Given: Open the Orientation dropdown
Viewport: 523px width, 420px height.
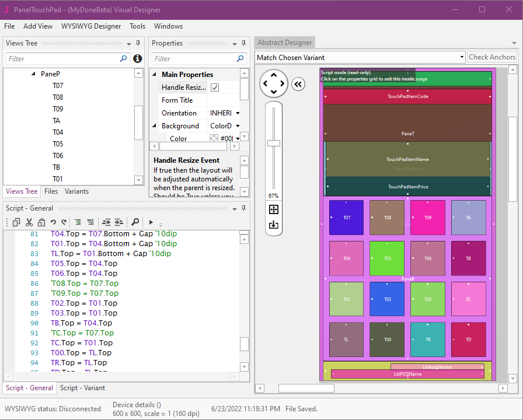Looking at the screenshot, I should point(238,113).
